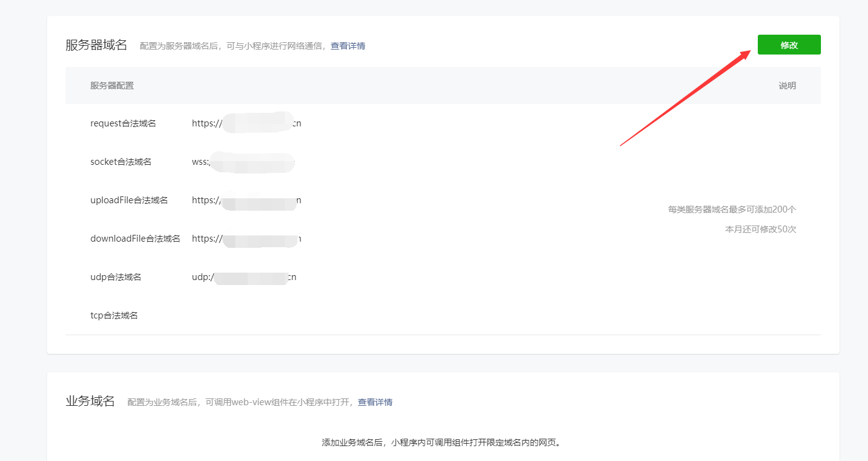Image resolution: width=868 pixels, height=461 pixels.
Task: Click the green 修改 button
Action: [789, 45]
